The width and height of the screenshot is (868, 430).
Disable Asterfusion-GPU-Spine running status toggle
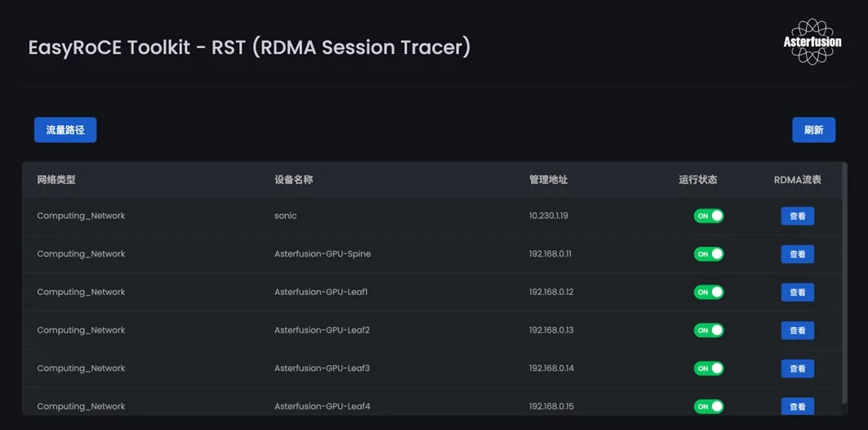point(709,254)
